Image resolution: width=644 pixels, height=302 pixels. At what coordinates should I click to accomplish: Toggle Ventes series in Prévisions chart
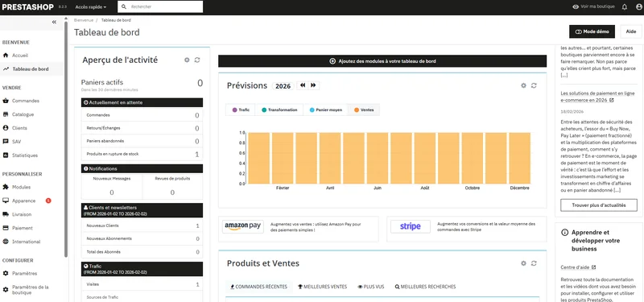(x=364, y=110)
